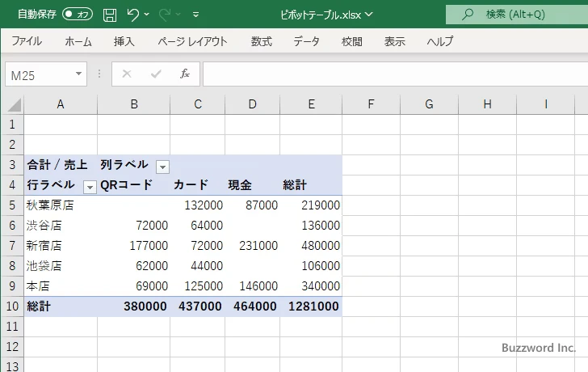Click the 検索 search box
The width and height of the screenshot is (588, 372).
[x=517, y=15]
